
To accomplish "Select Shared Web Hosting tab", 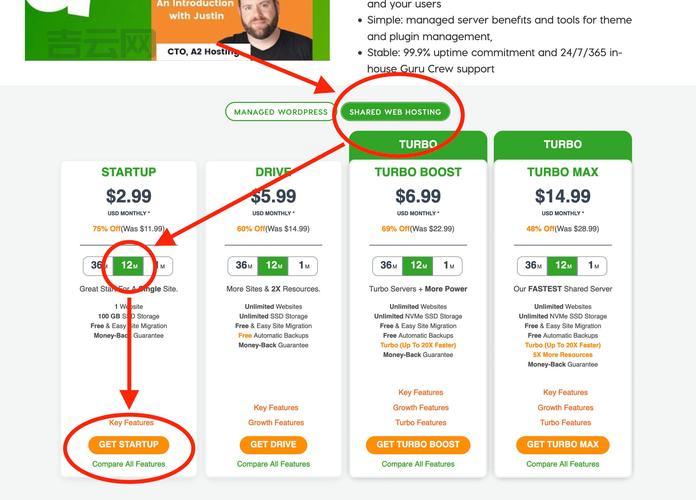I will [x=395, y=112].
